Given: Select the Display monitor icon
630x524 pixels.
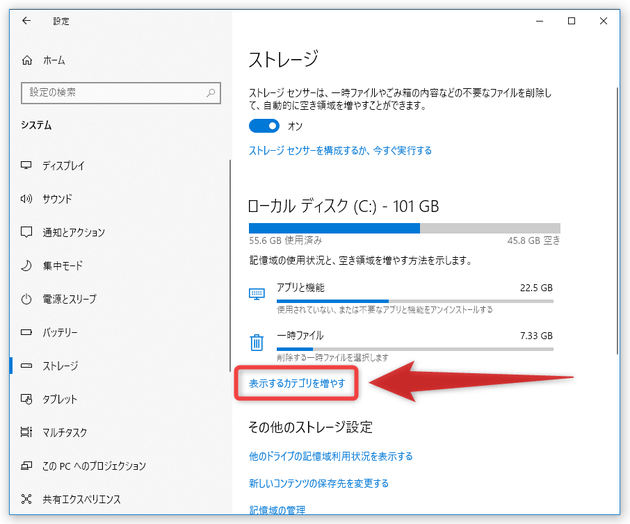Looking at the screenshot, I should pos(26,165).
